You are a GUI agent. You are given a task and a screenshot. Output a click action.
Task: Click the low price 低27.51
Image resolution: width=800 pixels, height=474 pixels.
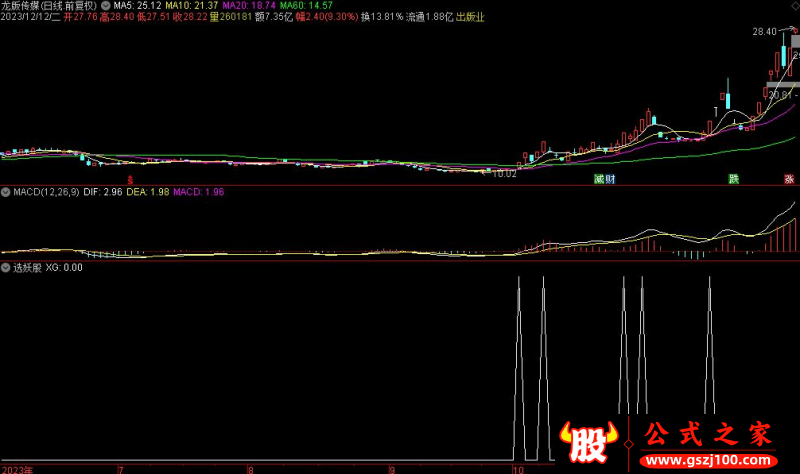[x=154, y=17]
